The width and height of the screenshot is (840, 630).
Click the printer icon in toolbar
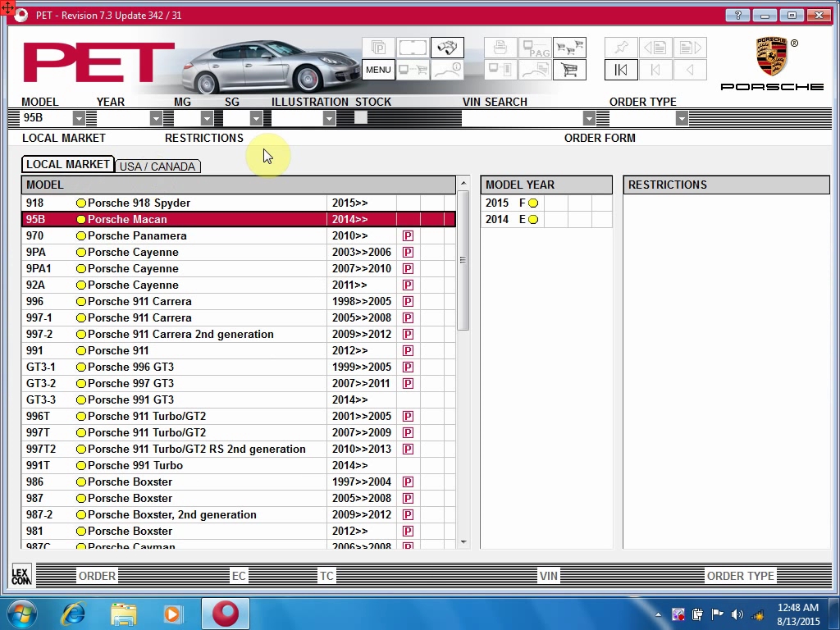coord(500,48)
